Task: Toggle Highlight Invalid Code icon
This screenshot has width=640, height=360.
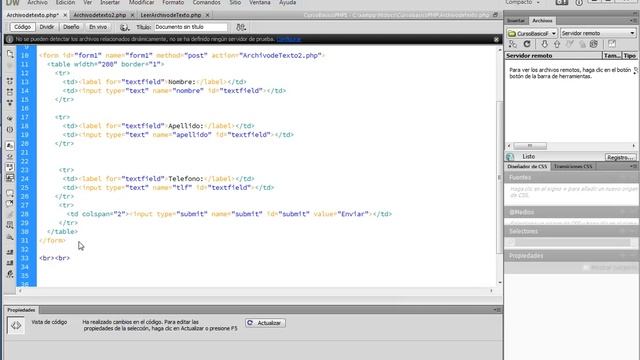Action: pos(10,156)
